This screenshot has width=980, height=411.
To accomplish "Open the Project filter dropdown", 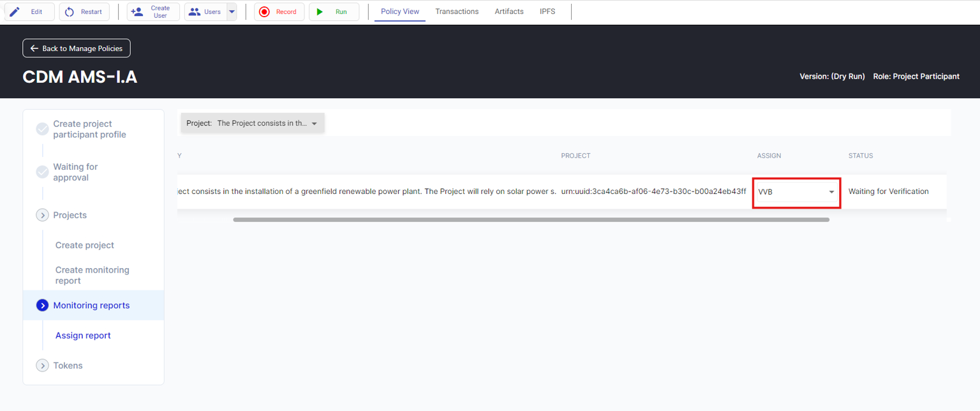I will pyautogui.click(x=253, y=123).
